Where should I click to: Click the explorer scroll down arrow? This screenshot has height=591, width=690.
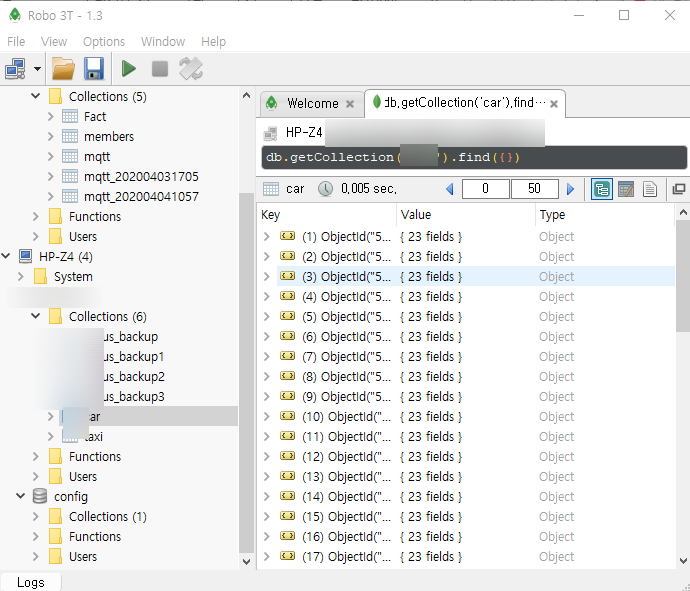(x=246, y=562)
